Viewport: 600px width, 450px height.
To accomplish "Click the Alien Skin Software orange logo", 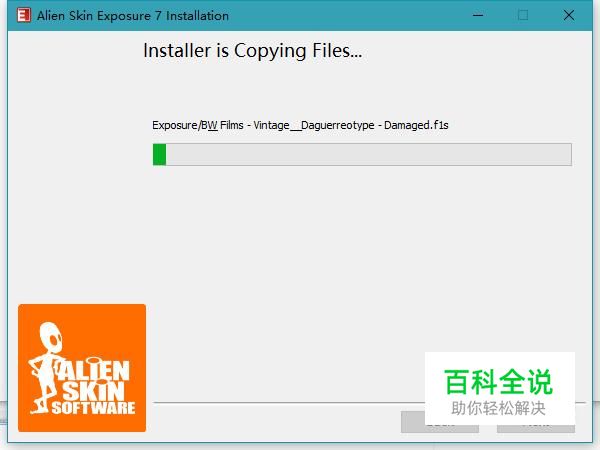I will [x=82, y=368].
